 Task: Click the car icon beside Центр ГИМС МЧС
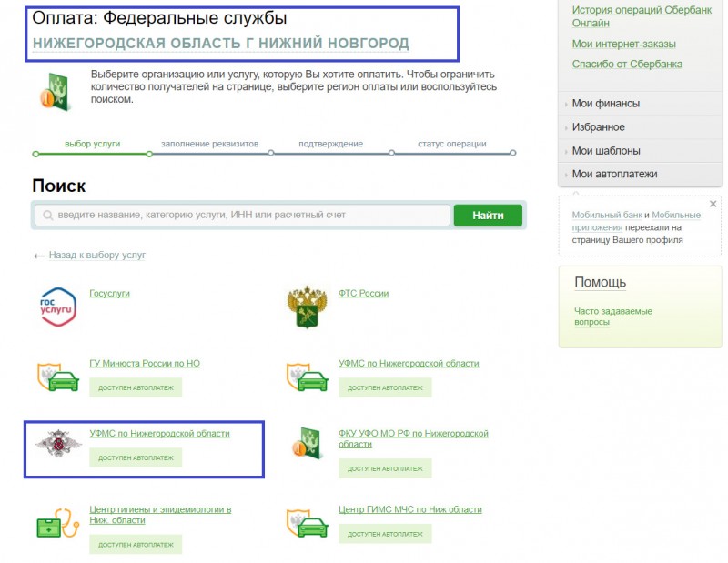coord(307,523)
